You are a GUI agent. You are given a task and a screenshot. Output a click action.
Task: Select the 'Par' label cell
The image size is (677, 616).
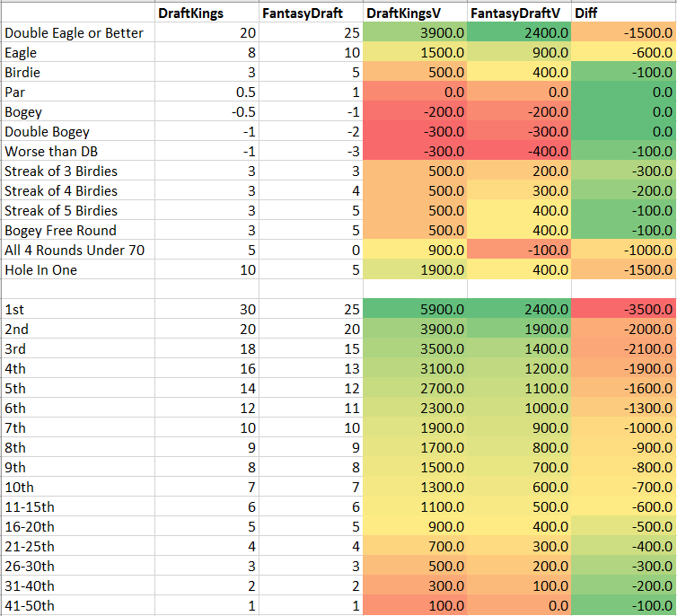(x=78, y=92)
